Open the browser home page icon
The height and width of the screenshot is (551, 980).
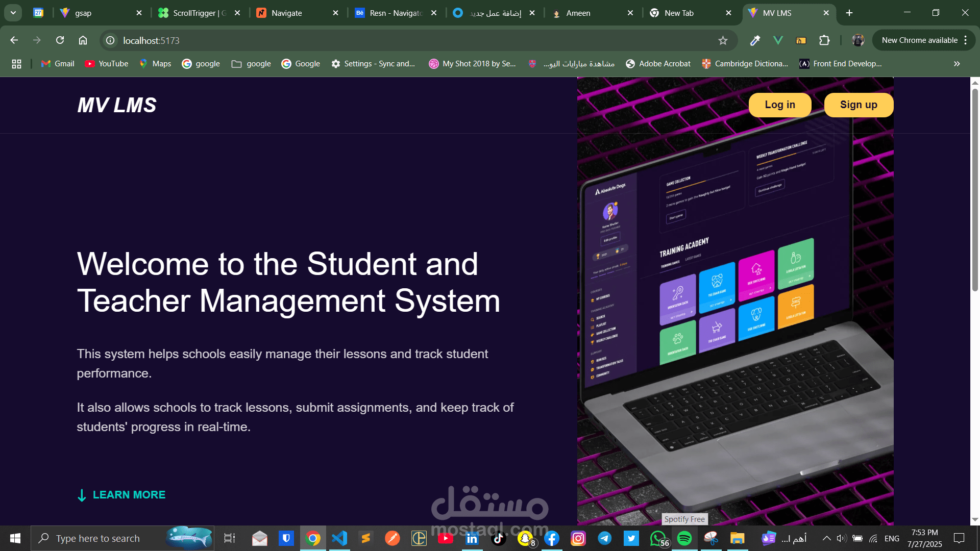(x=83, y=40)
